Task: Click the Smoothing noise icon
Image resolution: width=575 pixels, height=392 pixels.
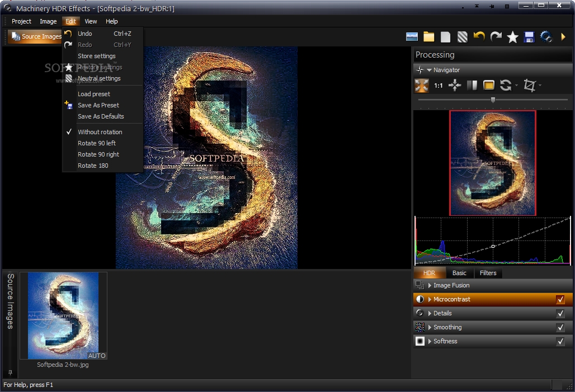Action: tap(420, 327)
